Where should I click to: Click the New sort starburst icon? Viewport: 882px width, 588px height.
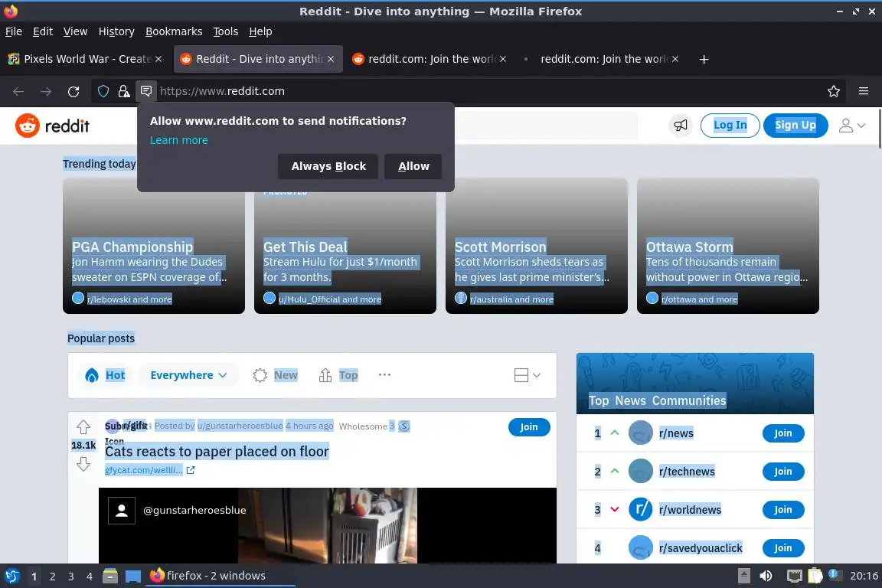(260, 375)
